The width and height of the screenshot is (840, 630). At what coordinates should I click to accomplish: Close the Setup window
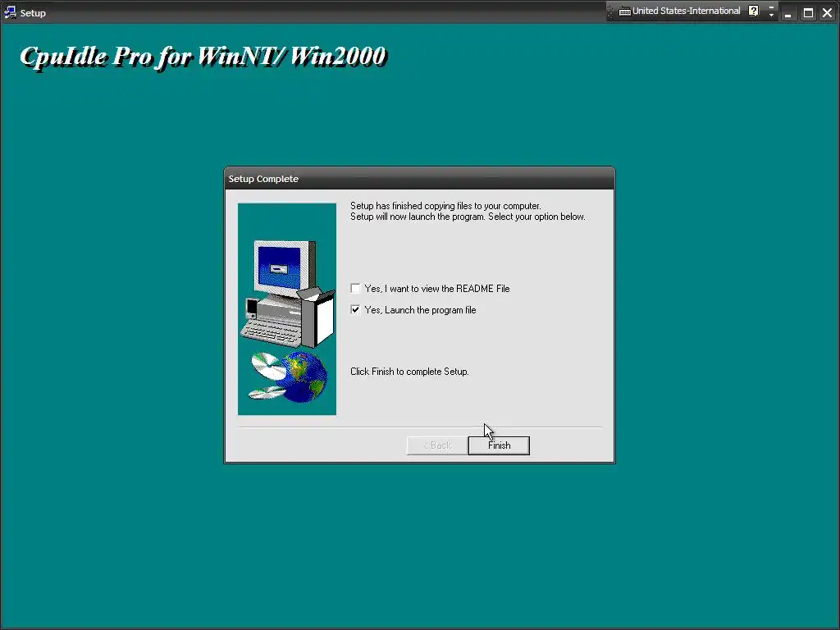point(827,13)
